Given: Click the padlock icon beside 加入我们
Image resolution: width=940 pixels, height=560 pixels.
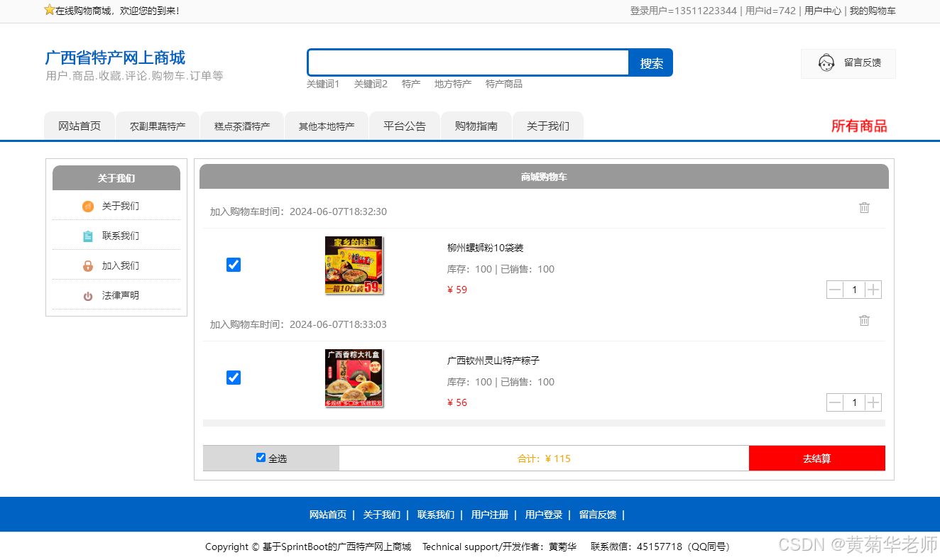Looking at the screenshot, I should point(88,265).
